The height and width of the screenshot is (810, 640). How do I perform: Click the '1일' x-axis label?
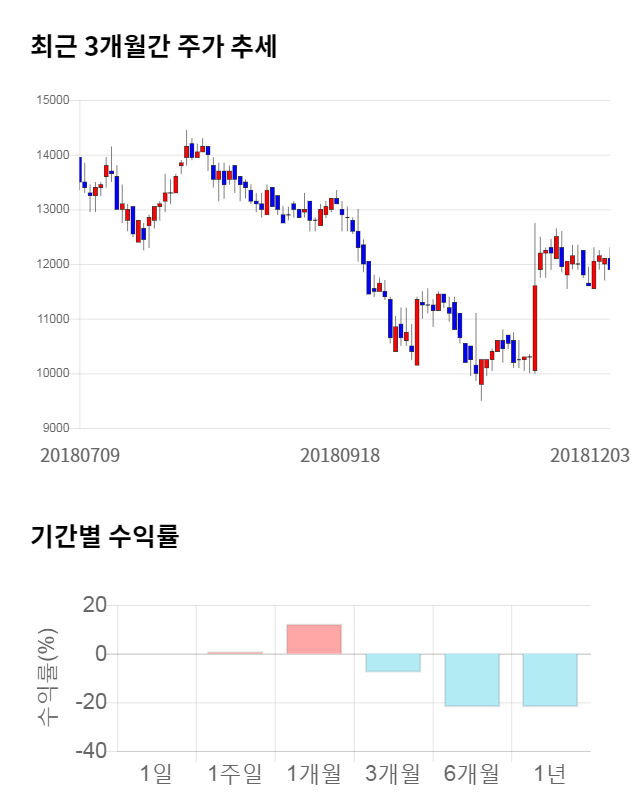pos(156,773)
